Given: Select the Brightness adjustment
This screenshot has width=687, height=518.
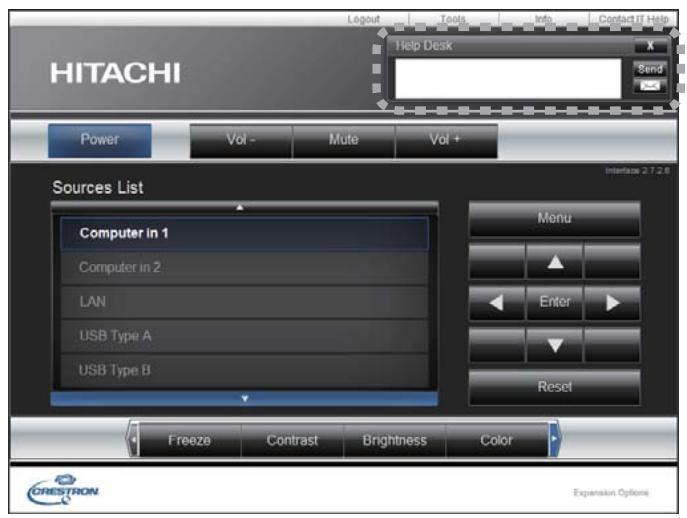Looking at the screenshot, I should (x=394, y=440).
